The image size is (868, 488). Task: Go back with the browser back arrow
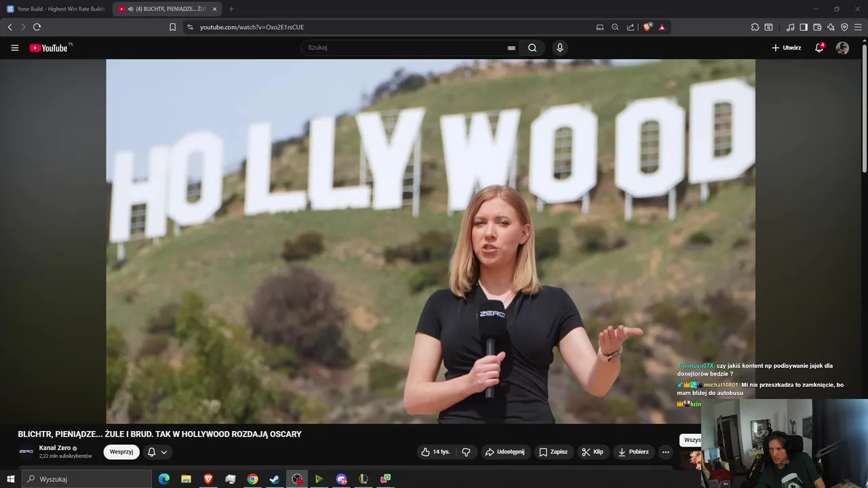coord(9,27)
